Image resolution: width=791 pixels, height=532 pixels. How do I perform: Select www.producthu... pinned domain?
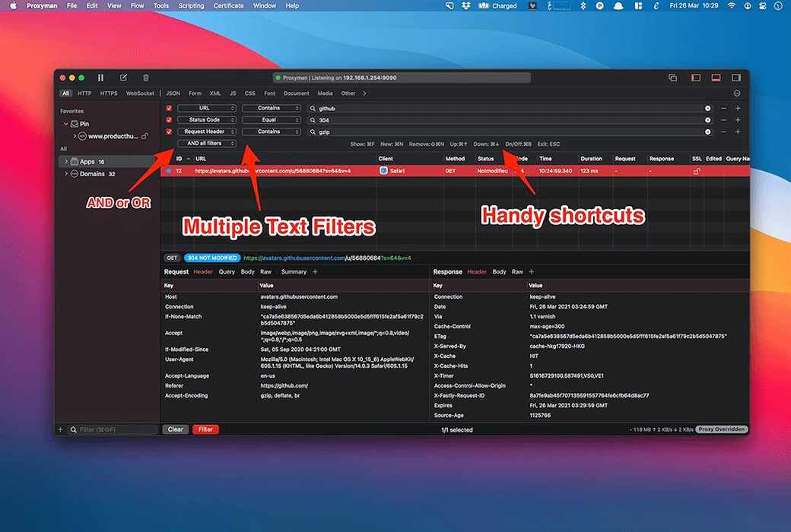pos(113,136)
